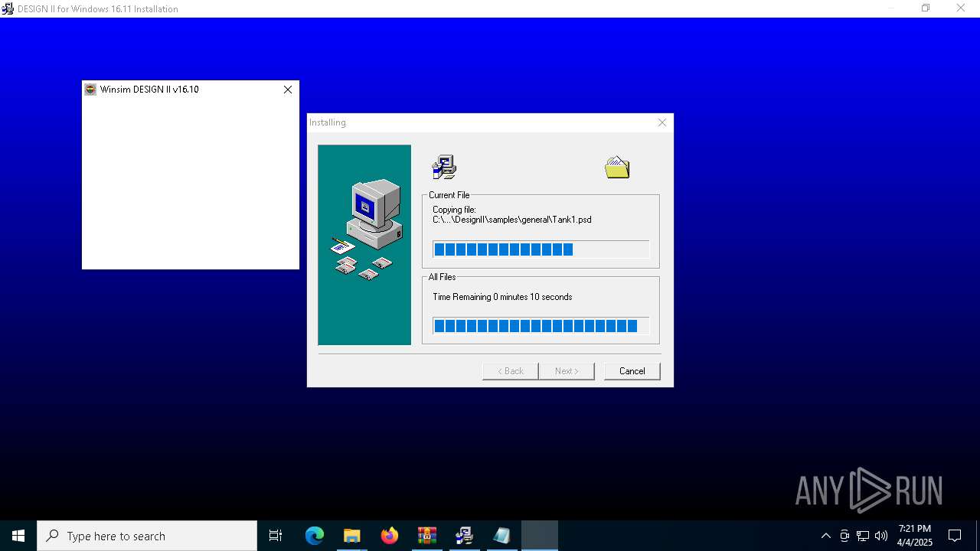Viewport: 980px width, 551px height.
Task: Close the Installing dialog
Action: click(662, 122)
